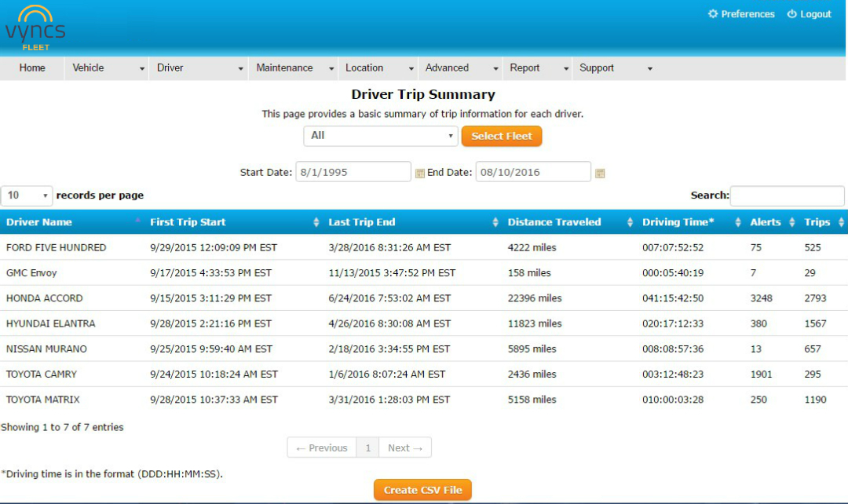The height and width of the screenshot is (504, 848).
Task: Go to Previous page
Action: click(322, 447)
